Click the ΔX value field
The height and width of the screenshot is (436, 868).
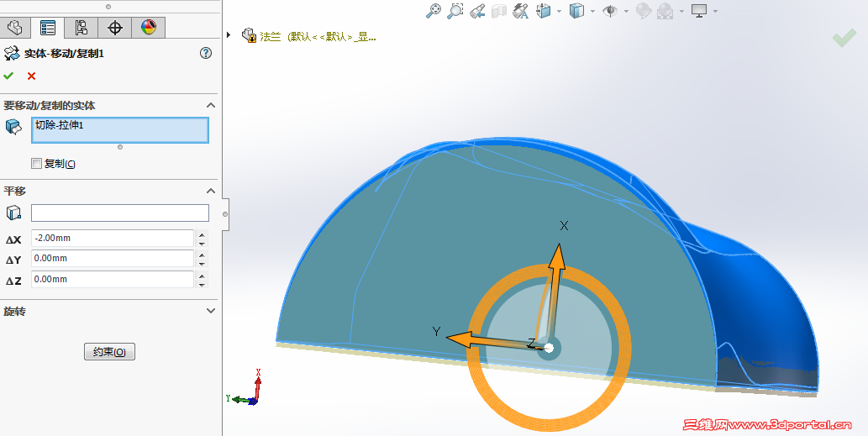(x=113, y=238)
